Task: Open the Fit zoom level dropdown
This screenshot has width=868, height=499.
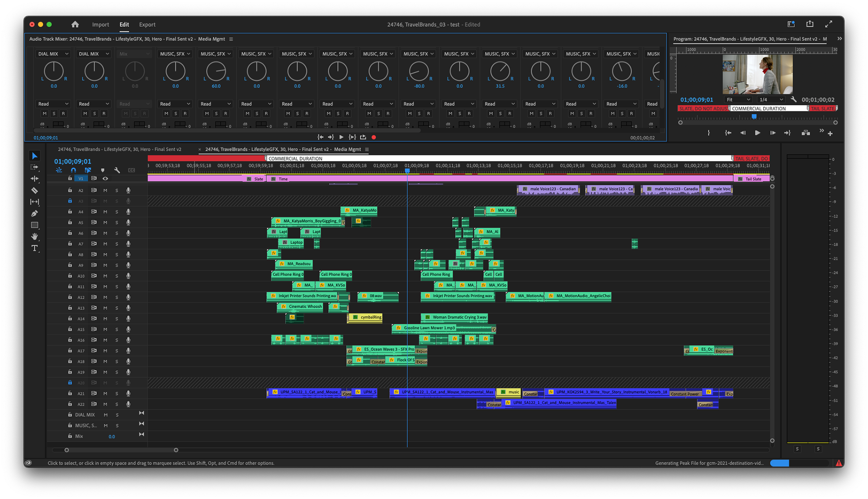Action: tap(738, 100)
